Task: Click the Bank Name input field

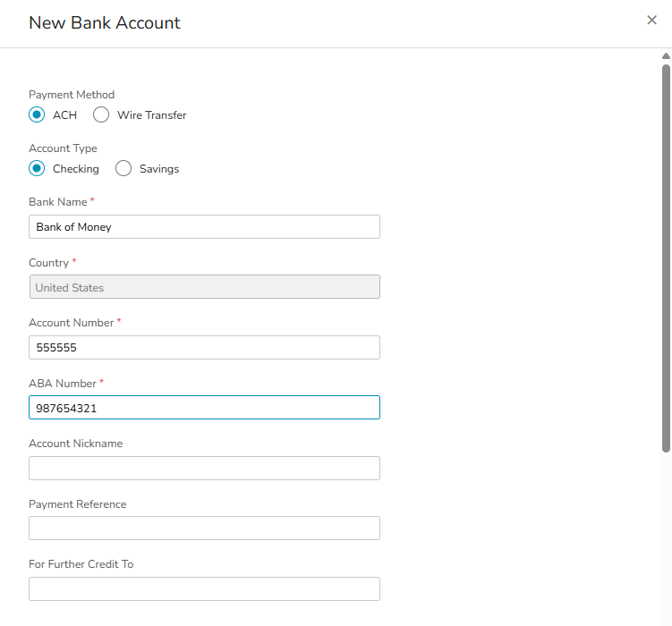Action: pyautogui.click(x=204, y=226)
